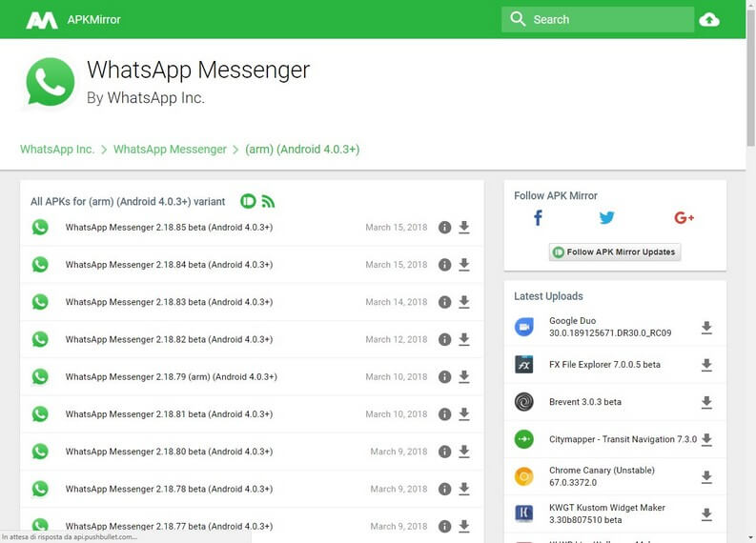Click the Follow APK Mirror Updates button

pyautogui.click(x=615, y=252)
